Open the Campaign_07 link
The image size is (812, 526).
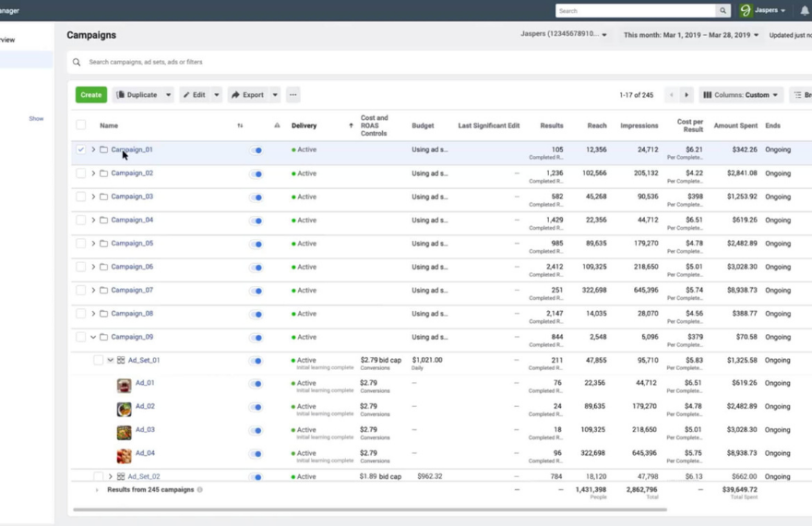132,291
